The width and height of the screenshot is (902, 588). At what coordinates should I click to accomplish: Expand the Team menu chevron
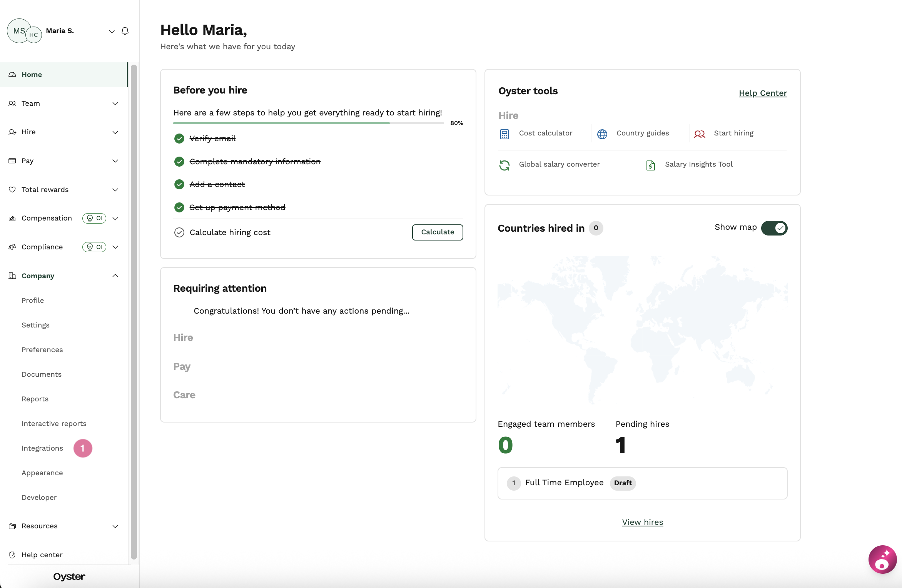pyautogui.click(x=115, y=104)
